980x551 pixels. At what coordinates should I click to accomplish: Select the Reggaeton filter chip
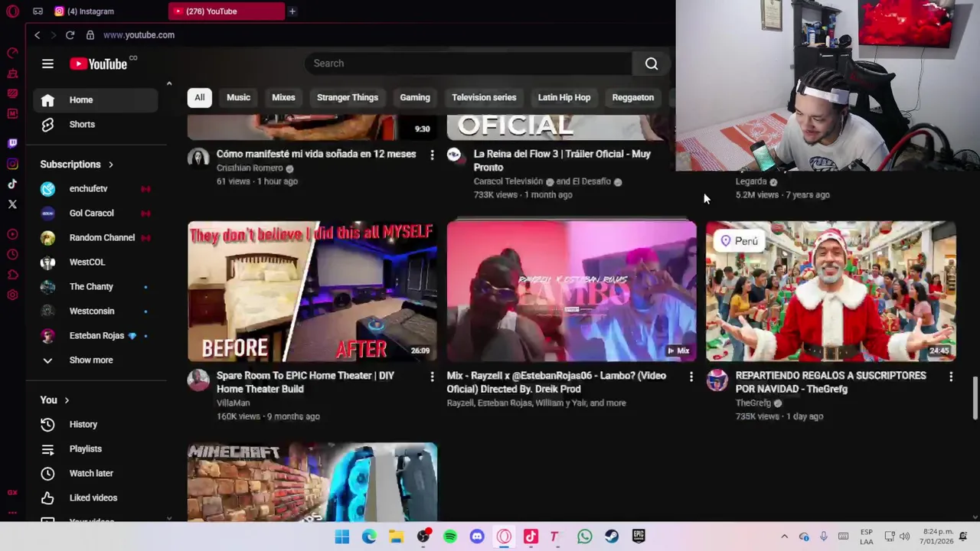tap(633, 97)
